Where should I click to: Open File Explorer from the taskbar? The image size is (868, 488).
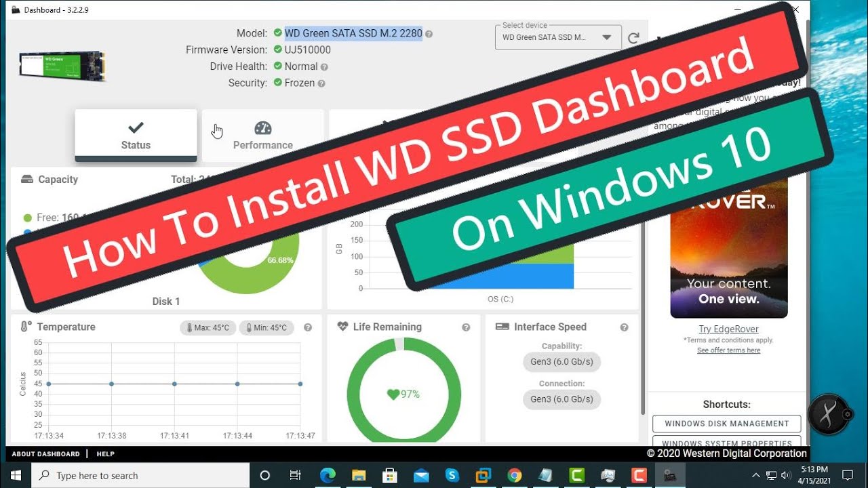[359, 475]
